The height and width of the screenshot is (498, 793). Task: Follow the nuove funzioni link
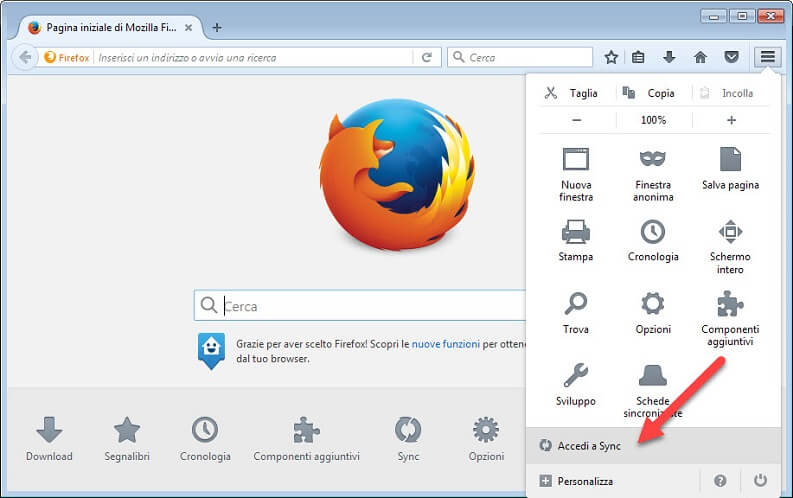pyautogui.click(x=446, y=344)
